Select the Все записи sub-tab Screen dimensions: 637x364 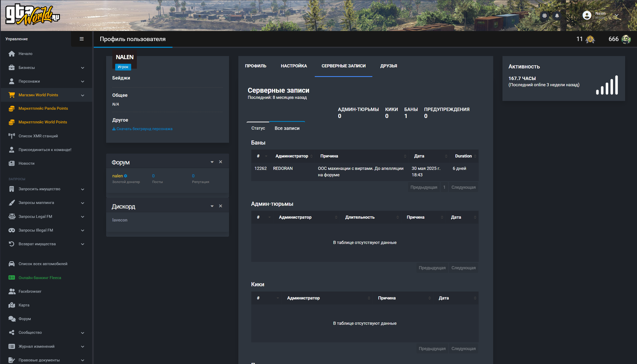287,128
